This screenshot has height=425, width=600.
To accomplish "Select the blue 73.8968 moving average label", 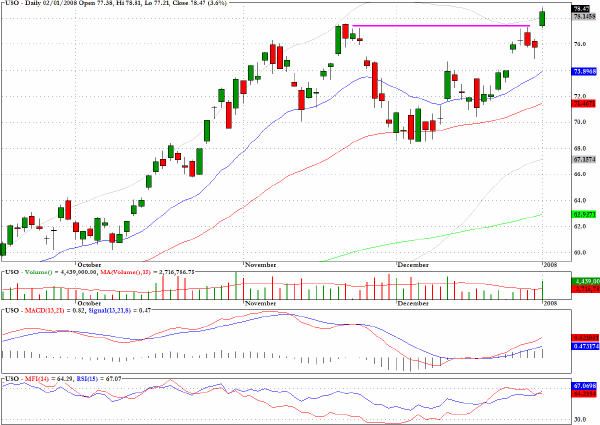I will 584,71.
